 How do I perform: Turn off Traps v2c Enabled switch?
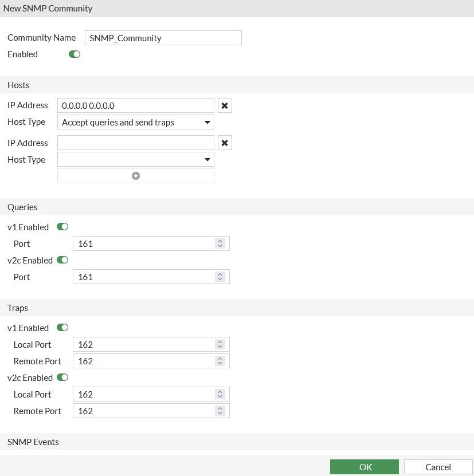click(62, 377)
